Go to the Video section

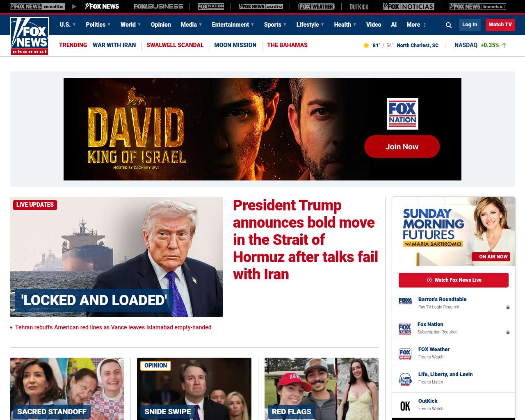coord(374,25)
